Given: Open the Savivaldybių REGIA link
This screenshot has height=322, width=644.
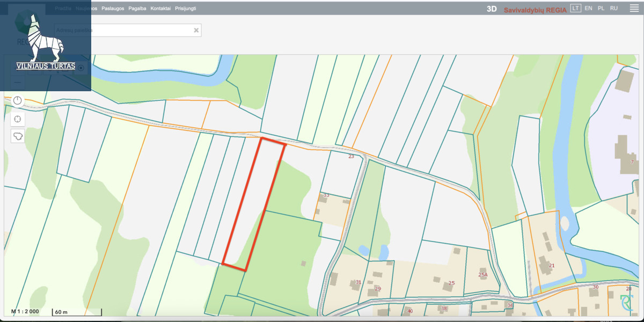Looking at the screenshot, I should 535,10.
